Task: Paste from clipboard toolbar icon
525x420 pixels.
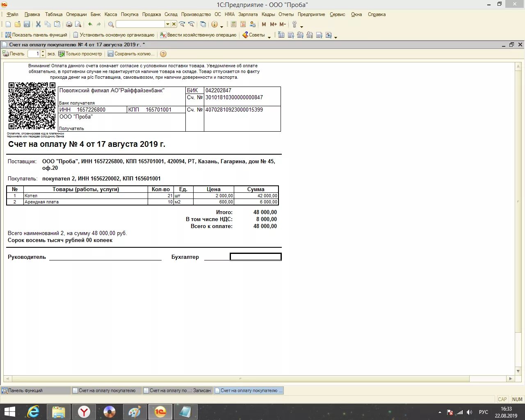Action: click(57, 25)
